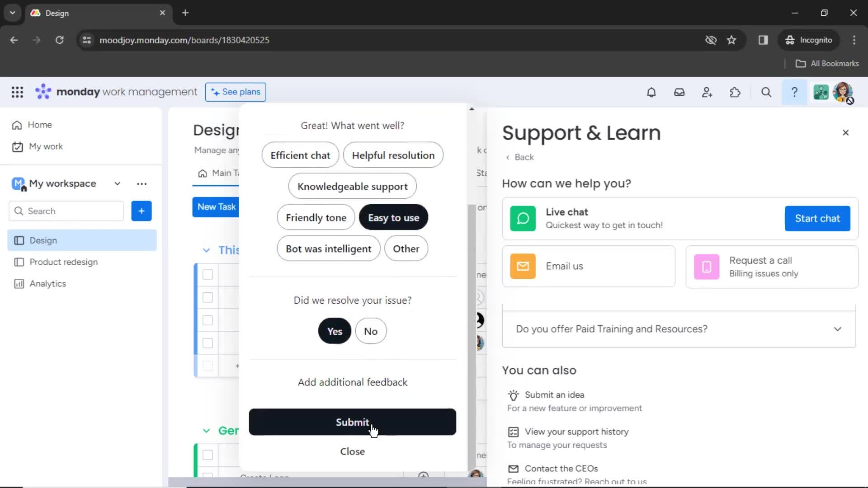Collapse the General group

(x=206, y=430)
